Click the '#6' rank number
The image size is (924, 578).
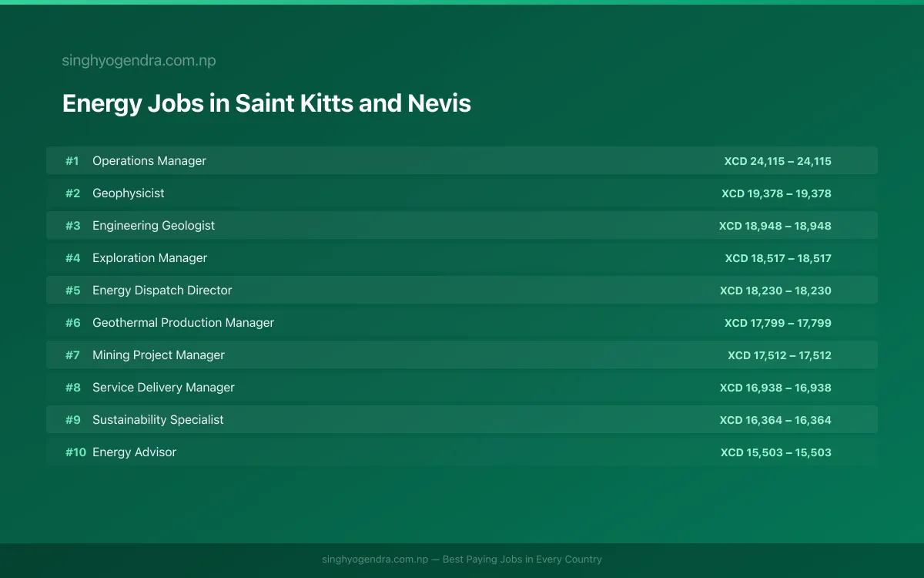pyautogui.click(x=72, y=323)
